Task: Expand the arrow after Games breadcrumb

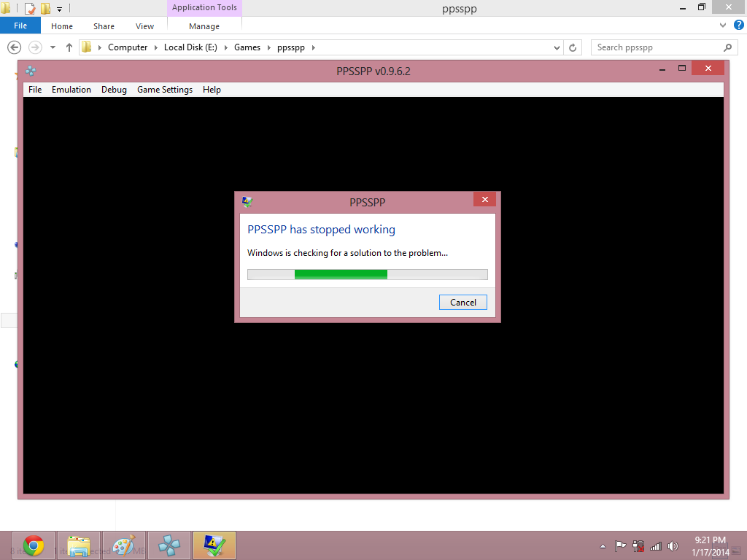Action: (268, 47)
